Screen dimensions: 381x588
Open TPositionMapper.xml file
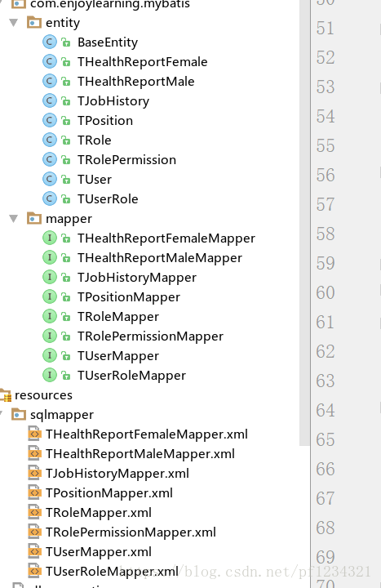point(109,493)
